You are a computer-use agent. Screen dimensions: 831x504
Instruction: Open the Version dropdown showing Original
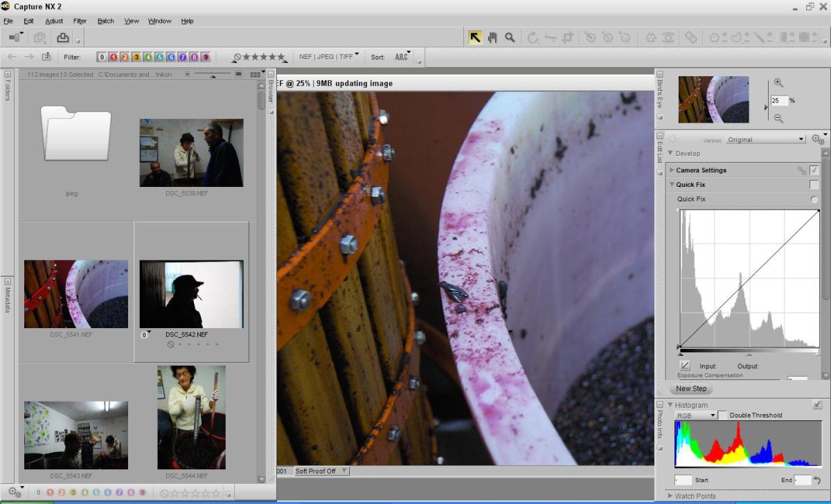(x=765, y=139)
